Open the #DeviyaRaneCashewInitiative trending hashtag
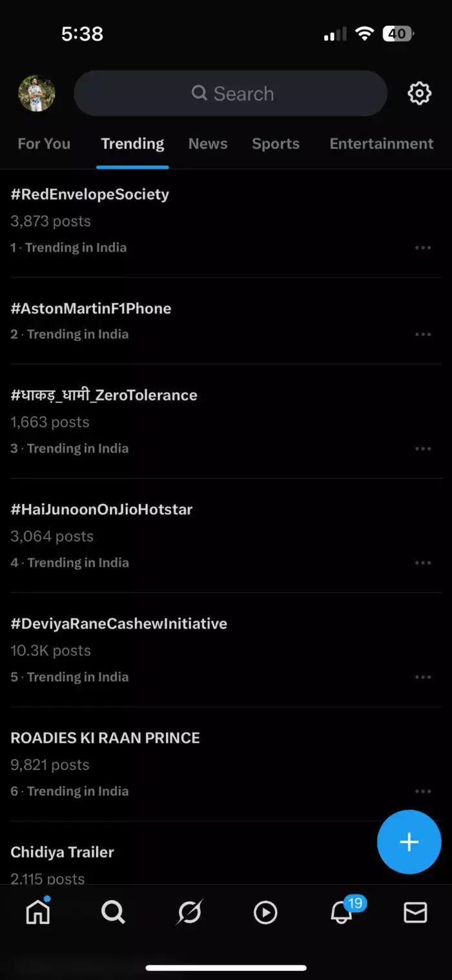 coord(119,623)
